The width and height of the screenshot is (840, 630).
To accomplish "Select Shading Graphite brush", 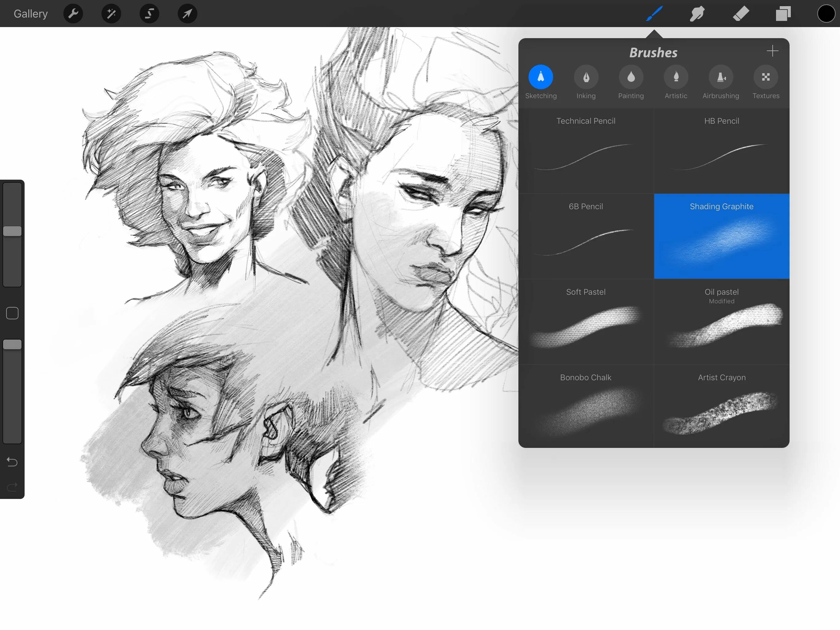I will click(x=722, y=236).
